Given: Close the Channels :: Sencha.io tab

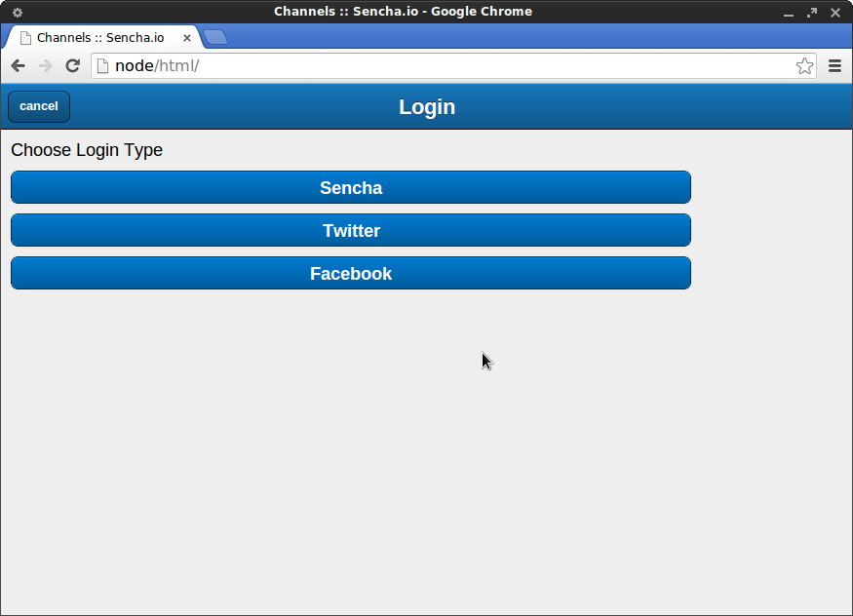Looking at the screenshot, I should click(186, 37).
